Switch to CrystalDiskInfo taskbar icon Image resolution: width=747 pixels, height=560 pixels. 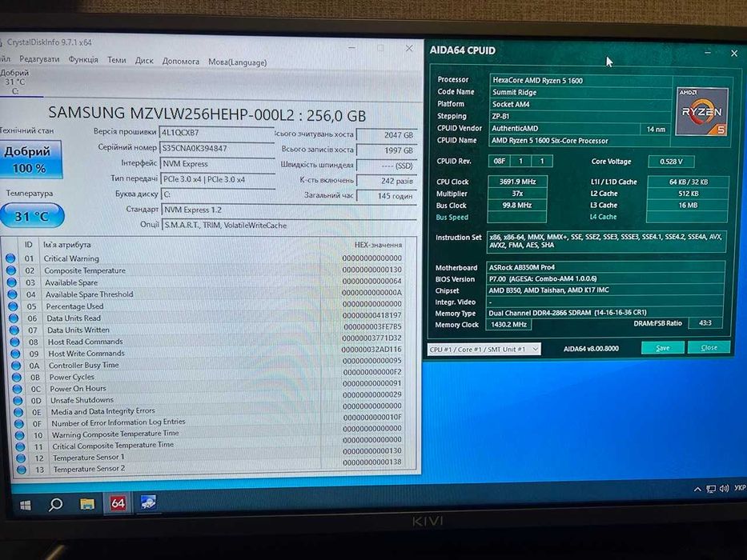click(x=148, y=502)
